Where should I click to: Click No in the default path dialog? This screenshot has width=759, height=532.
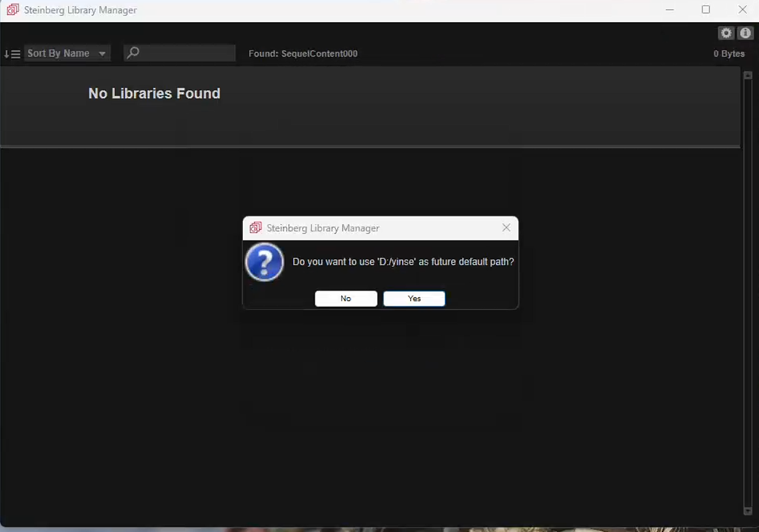[346, 298]
